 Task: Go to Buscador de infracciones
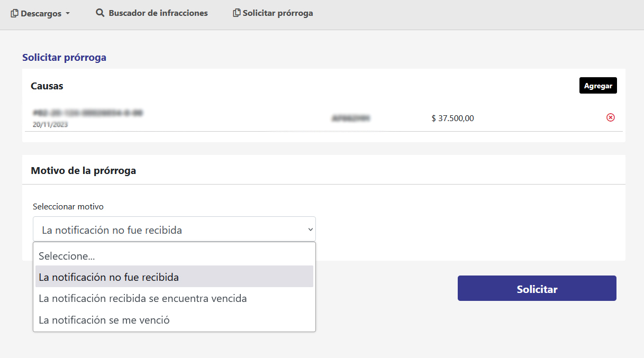pos(158,13)
